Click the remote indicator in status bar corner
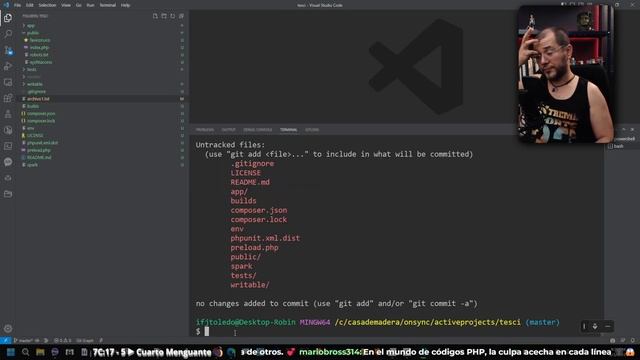 coord(5,340)
